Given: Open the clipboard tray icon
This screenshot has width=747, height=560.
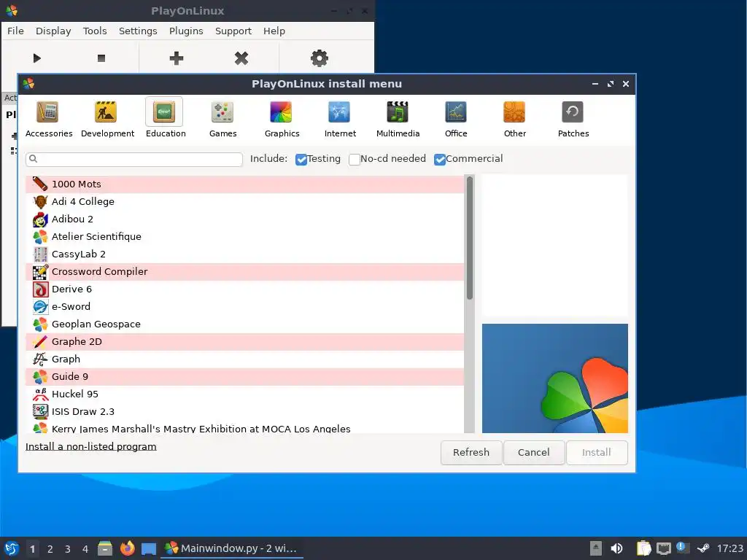Looking at the screenshot, I should 643,548.
